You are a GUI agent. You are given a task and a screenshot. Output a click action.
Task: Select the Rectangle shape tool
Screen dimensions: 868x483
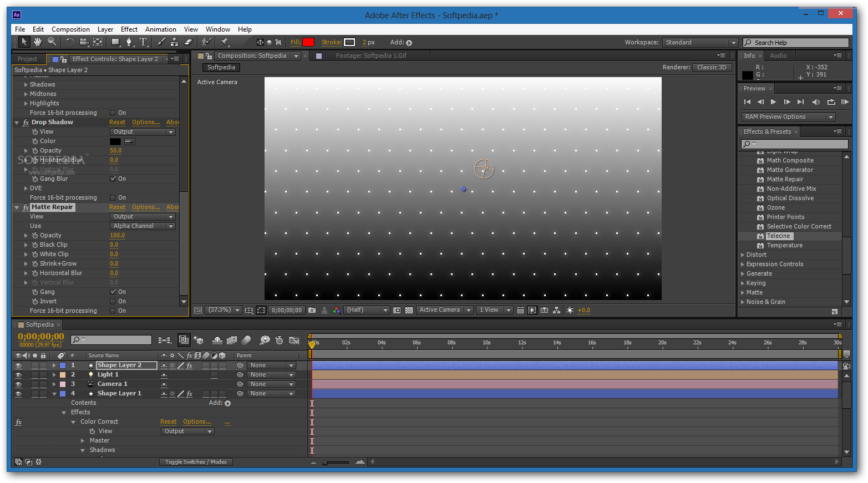(115, 42)
